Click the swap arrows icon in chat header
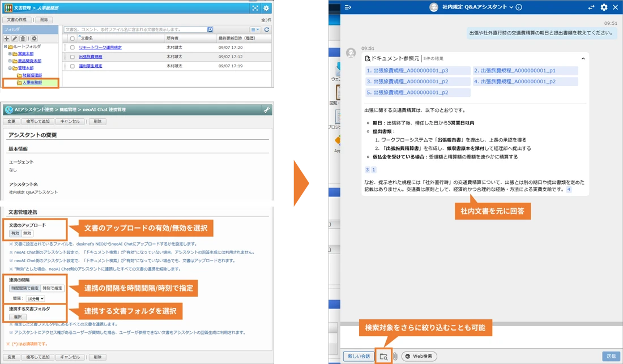Screen dimensions: 623x364 coord(591,7)
